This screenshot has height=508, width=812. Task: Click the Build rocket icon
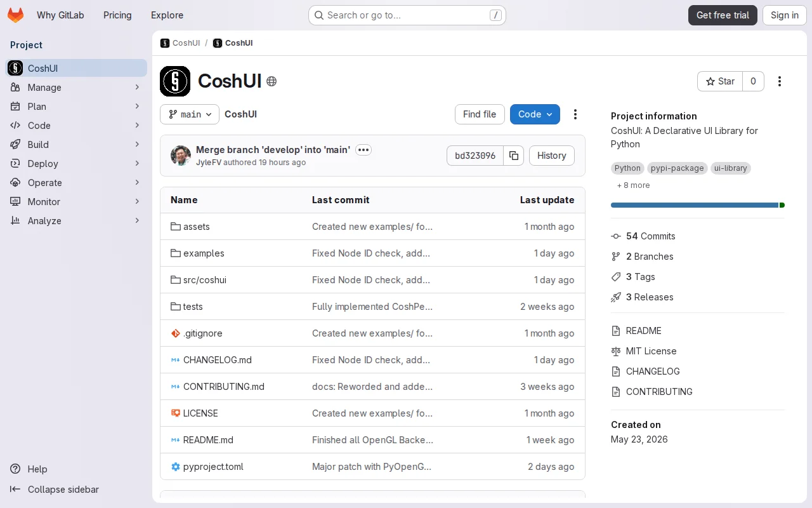[x=15, y=144]
